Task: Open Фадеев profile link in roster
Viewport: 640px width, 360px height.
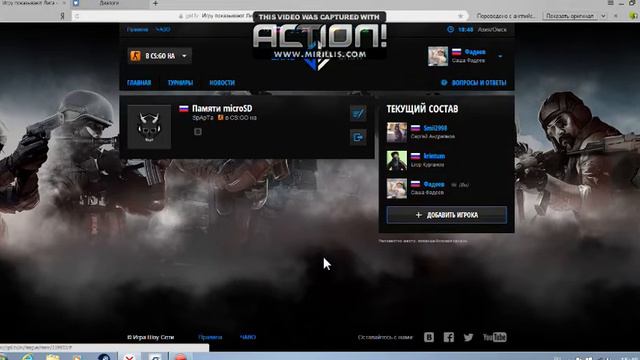Action: (434, 184)
